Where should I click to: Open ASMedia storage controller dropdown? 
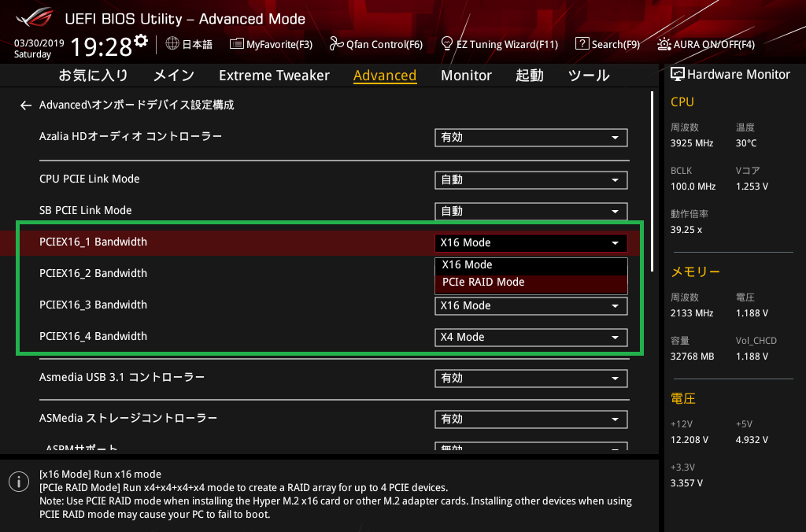coord(531,419)
